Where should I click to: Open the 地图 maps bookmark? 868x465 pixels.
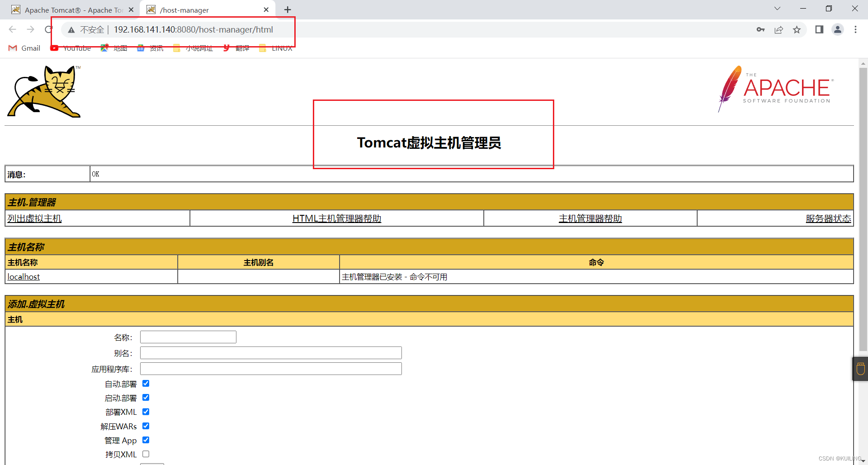click(x=114, y=48)
